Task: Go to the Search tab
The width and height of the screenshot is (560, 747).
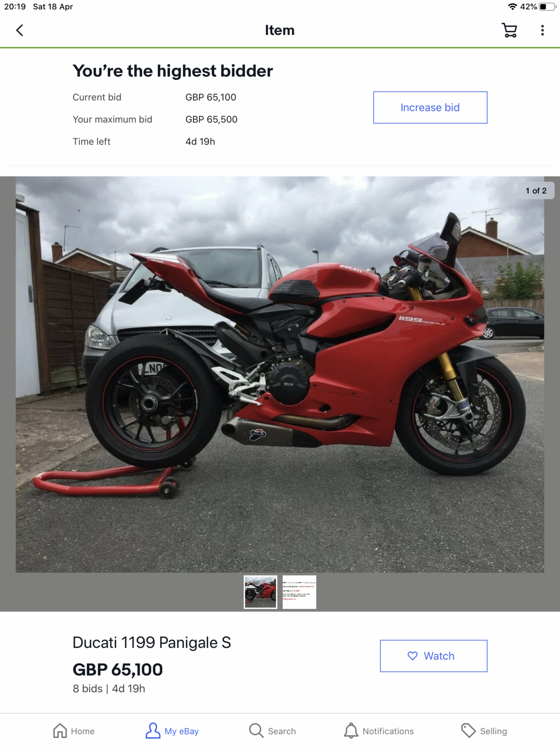Action: click(x=273, y=731)
